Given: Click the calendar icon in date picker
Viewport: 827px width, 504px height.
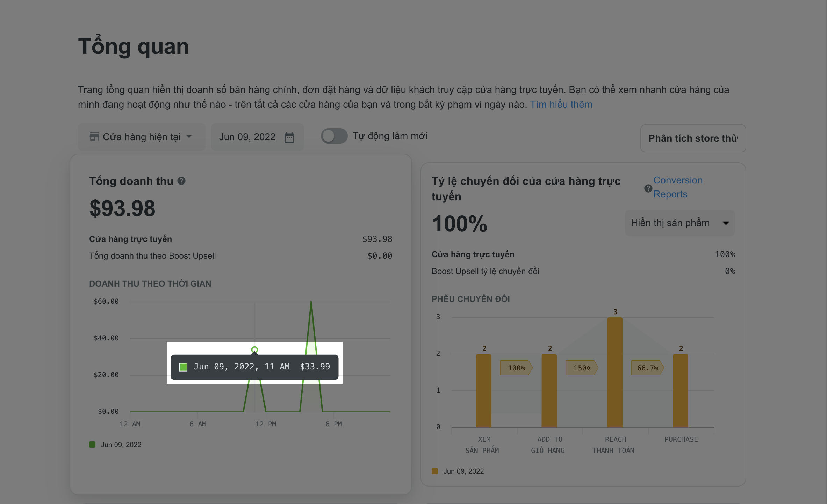Looking at the screenshot, I should pos(289,137).
